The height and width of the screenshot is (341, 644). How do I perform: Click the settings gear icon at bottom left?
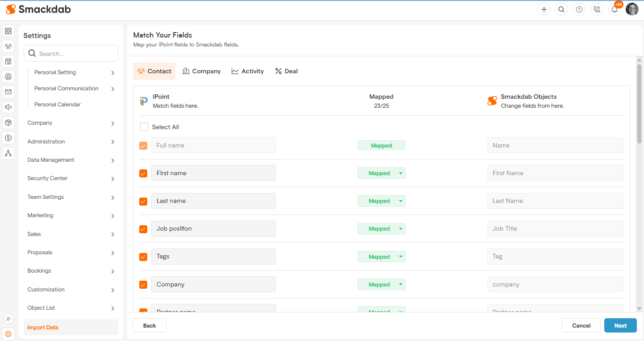pos(8,334)
